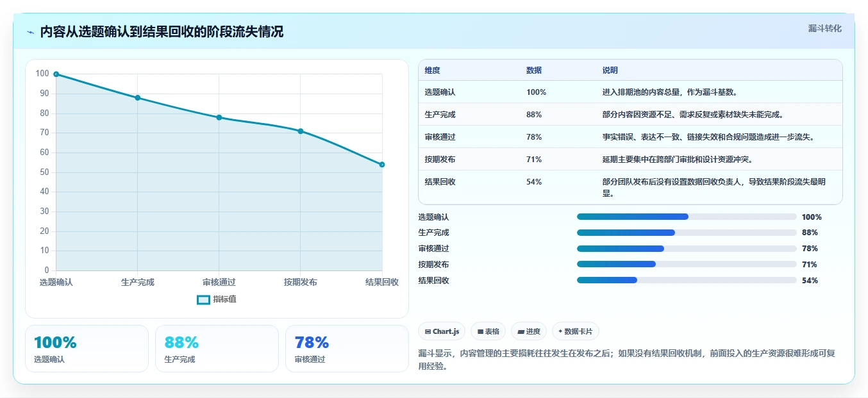Image resolution: width=868 pixels, height=398 pixels.
Task: Select the 审核通过 table row cell
Action: [x=440, y=137]
